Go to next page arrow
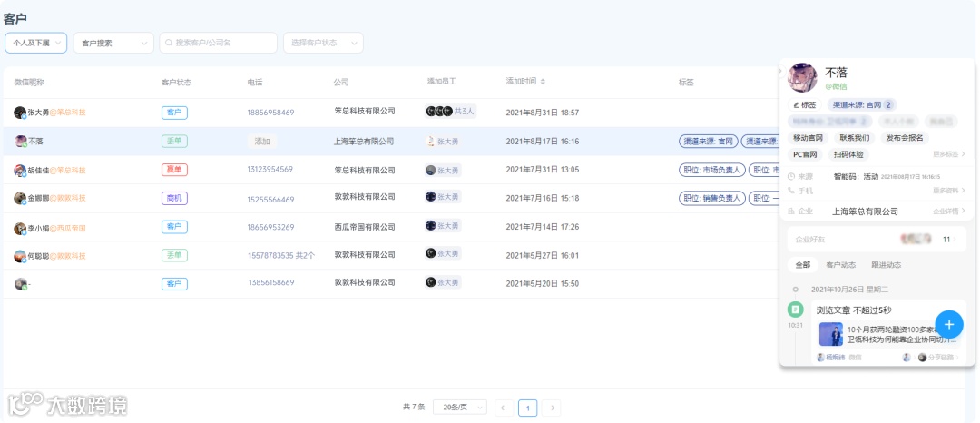 point(551,408)
